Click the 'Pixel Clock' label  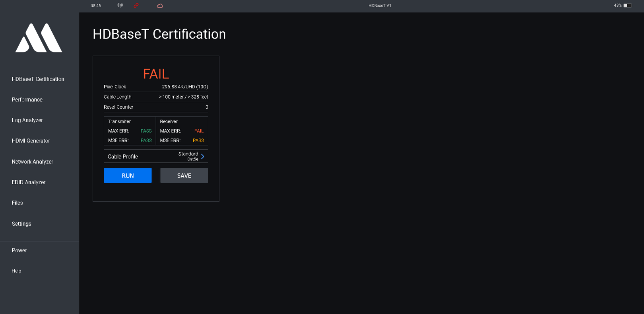(115, 87)
